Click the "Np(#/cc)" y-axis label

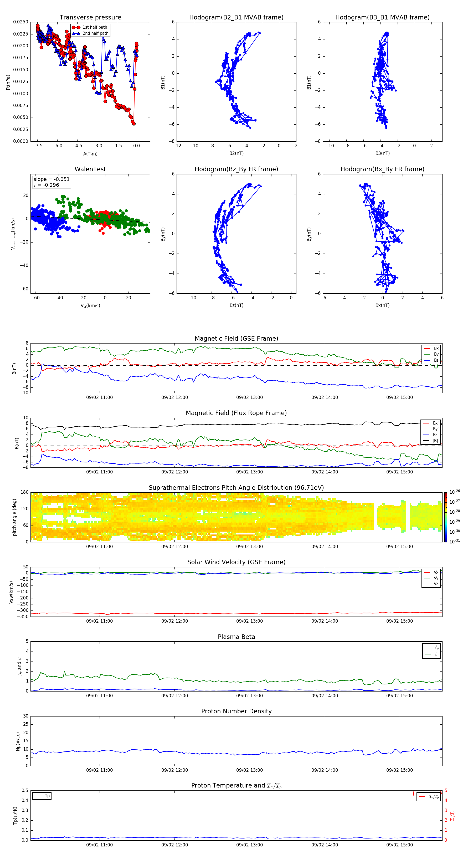pos(18,741)
